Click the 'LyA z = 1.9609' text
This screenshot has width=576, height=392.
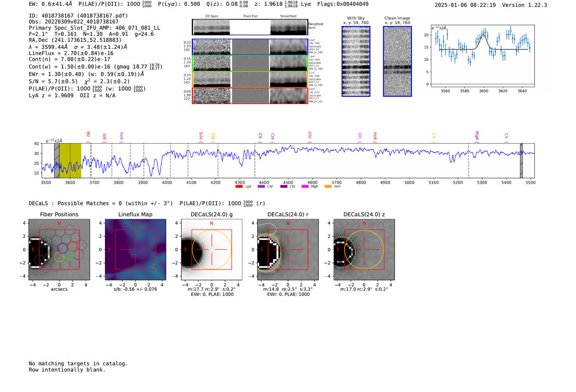pos(51,95)
